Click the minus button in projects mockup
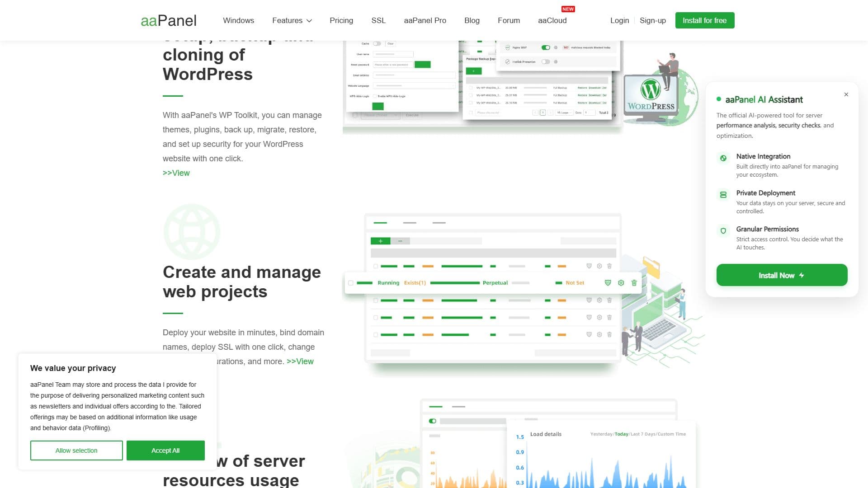This screenshot has width=868, height=488. coord(400,241)
